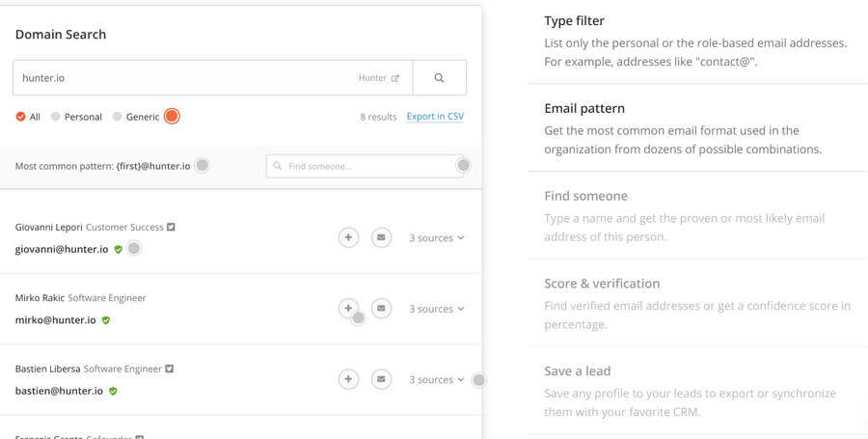868x439 pixels.
Task: Click the domain search field with hunter.io
Action: tap(212, 78)
